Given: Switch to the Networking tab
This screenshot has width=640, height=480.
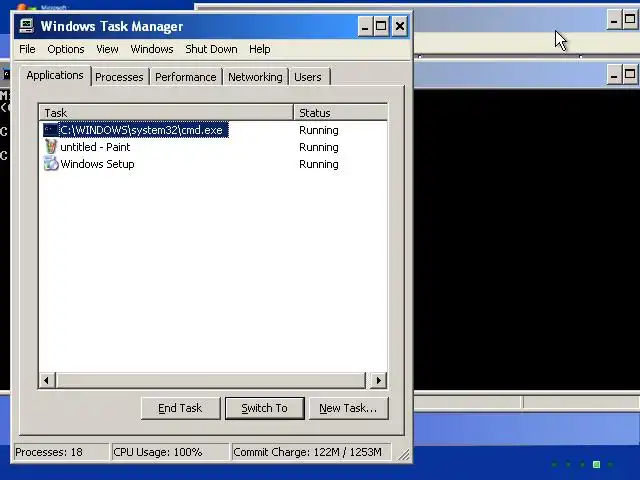Looking at the screenshot, I should (x=255, y=77).
